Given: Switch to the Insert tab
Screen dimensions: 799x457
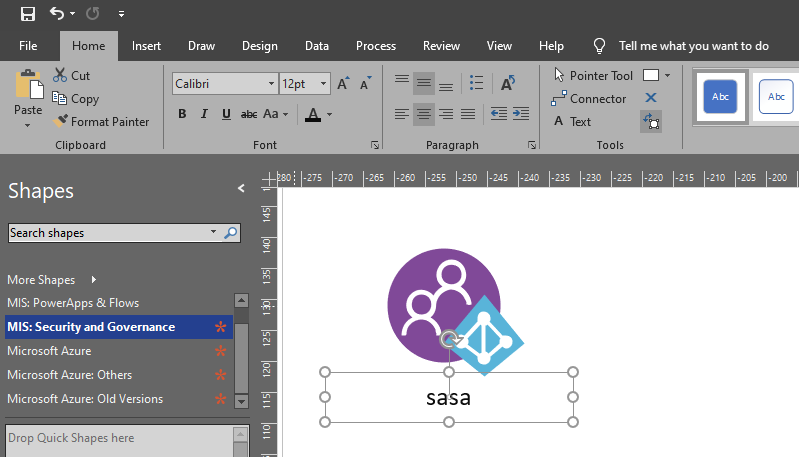Looking at the screenshot, I should (146, 46).
